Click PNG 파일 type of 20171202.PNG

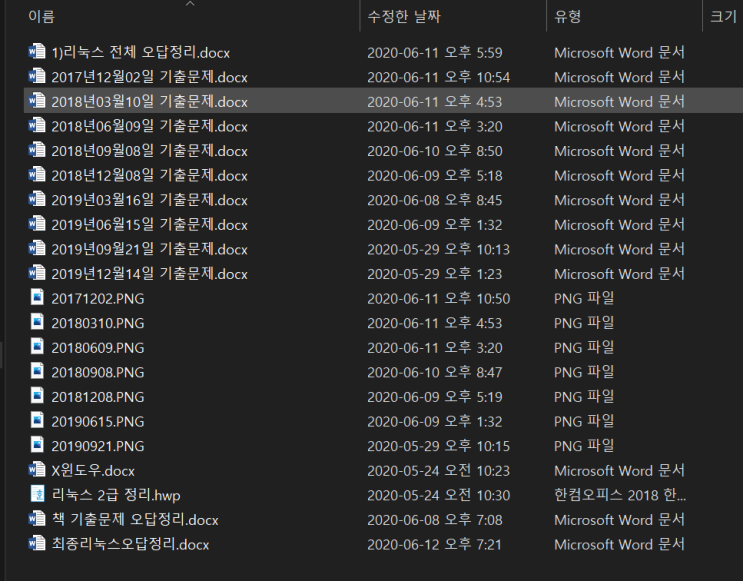click(x=584, y=299)
